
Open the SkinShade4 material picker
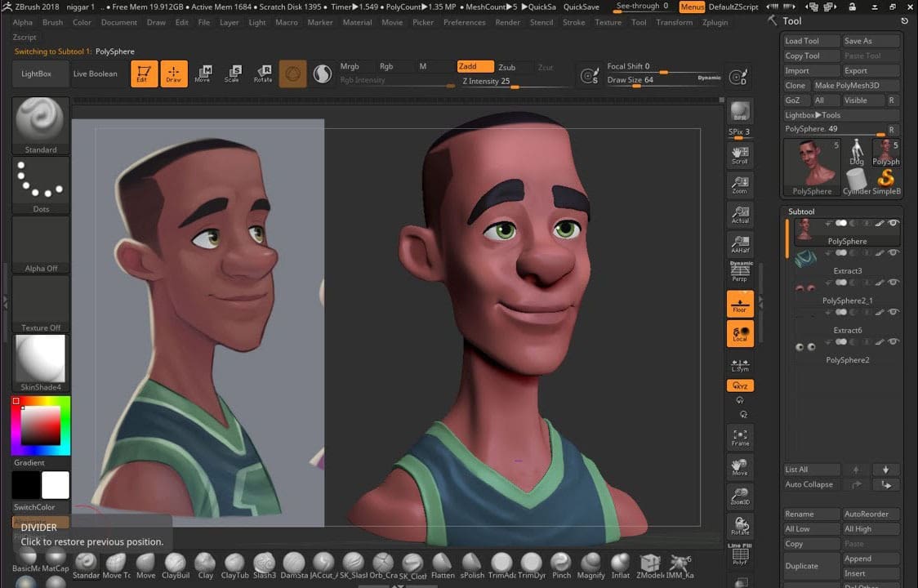[40, 363]
